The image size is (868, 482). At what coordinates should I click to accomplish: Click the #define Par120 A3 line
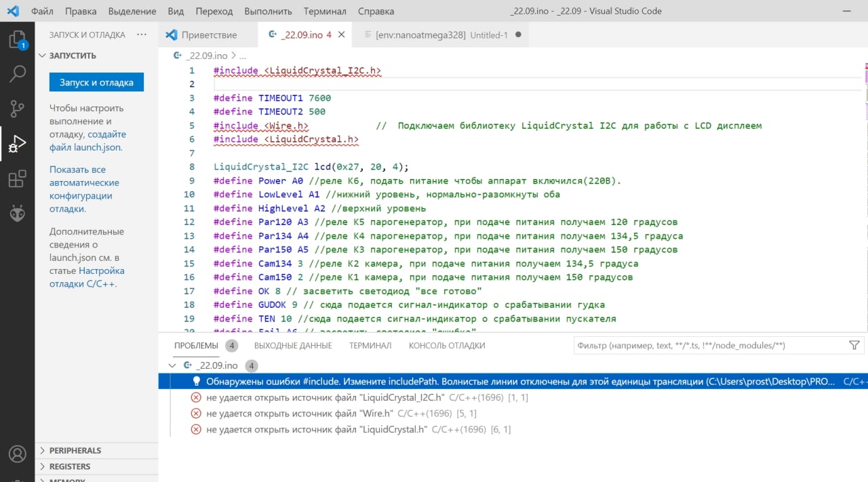(x=446, y=222)
